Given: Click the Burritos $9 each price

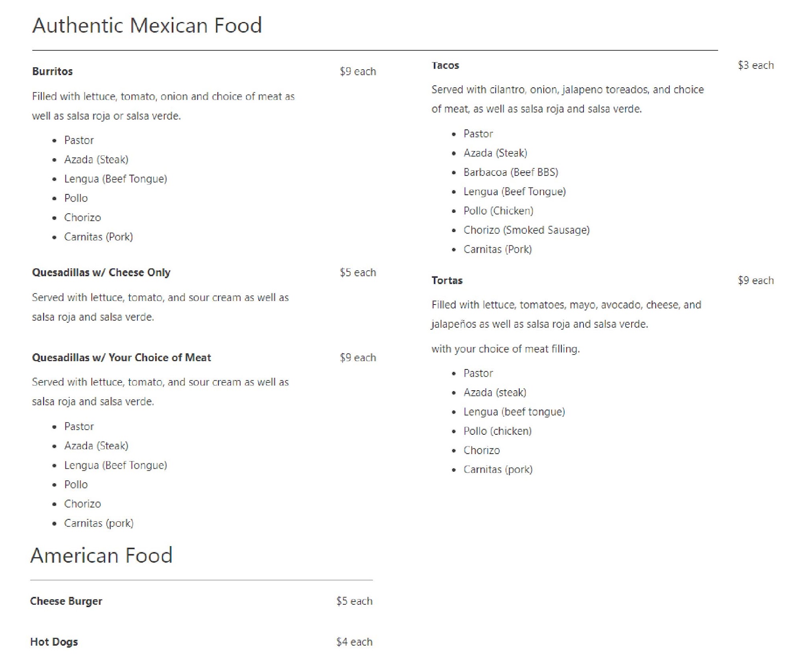Looking at the screenshot, I should tap(358, 71).
